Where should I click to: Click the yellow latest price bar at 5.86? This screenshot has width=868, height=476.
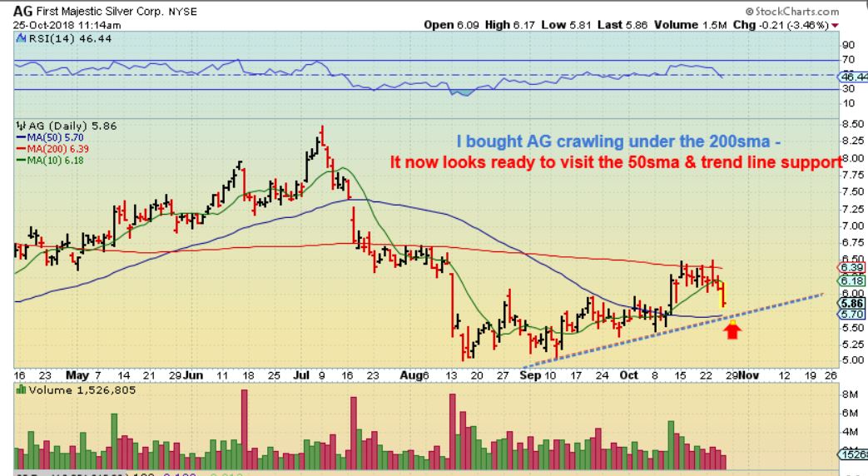723,295
